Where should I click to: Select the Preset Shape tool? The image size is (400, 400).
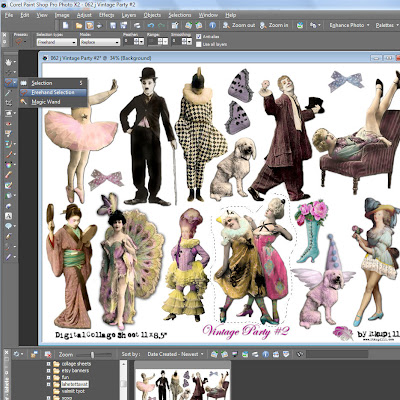[8, 226]
